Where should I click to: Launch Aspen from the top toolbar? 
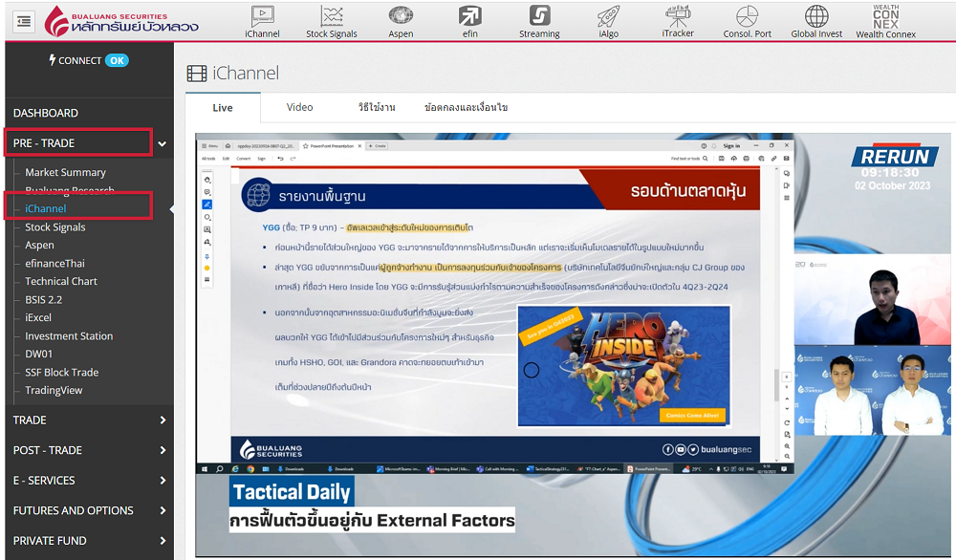pyautogui.click(x=401, y=22)
